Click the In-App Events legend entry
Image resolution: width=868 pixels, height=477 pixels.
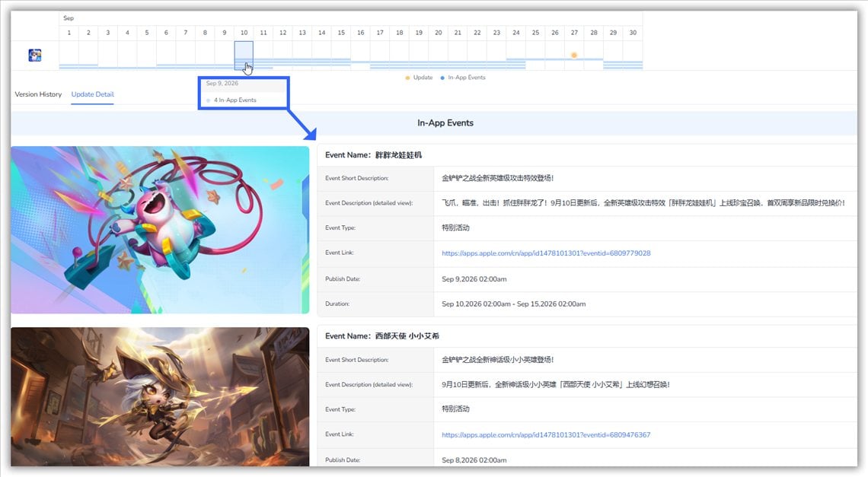click(x=463, y=78)
